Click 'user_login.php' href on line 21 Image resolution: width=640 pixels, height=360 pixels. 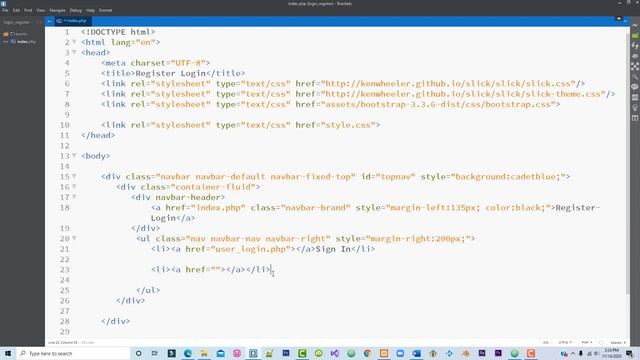(x=250, y=249)
